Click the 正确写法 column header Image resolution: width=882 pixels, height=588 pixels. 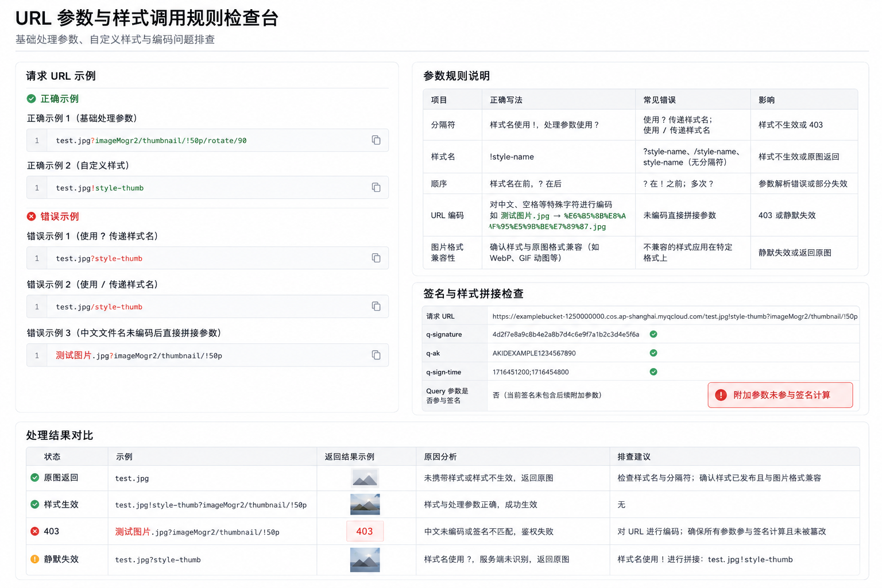click(x=506, y=100)
